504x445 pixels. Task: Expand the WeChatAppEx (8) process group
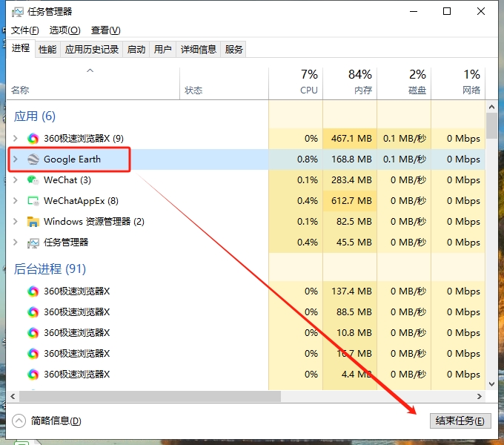(15, 201)
